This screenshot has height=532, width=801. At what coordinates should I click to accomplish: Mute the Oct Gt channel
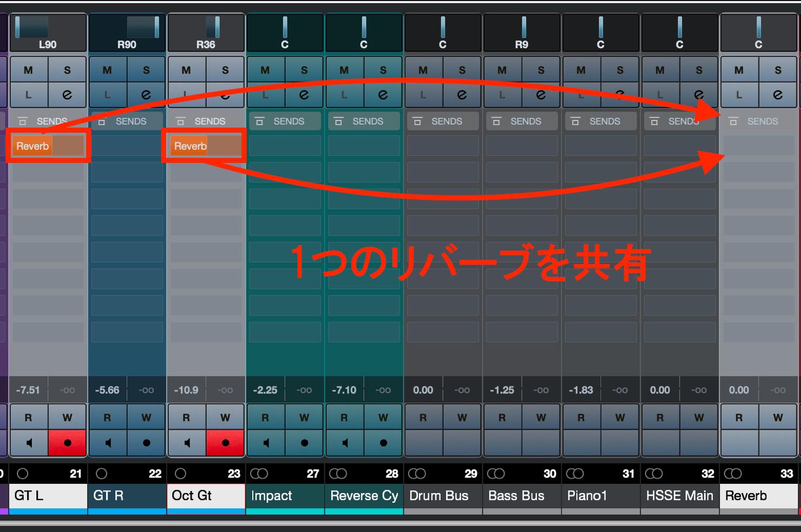point(187,70)
